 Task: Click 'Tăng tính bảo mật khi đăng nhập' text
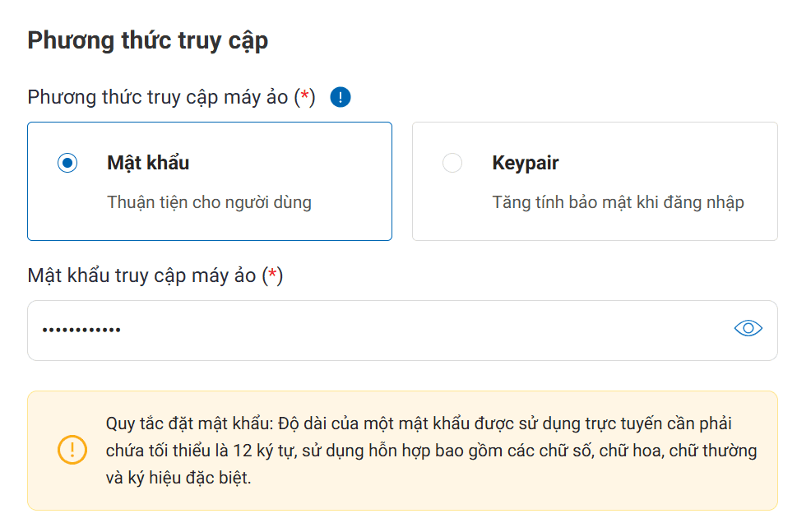click(x=618, y=202)
